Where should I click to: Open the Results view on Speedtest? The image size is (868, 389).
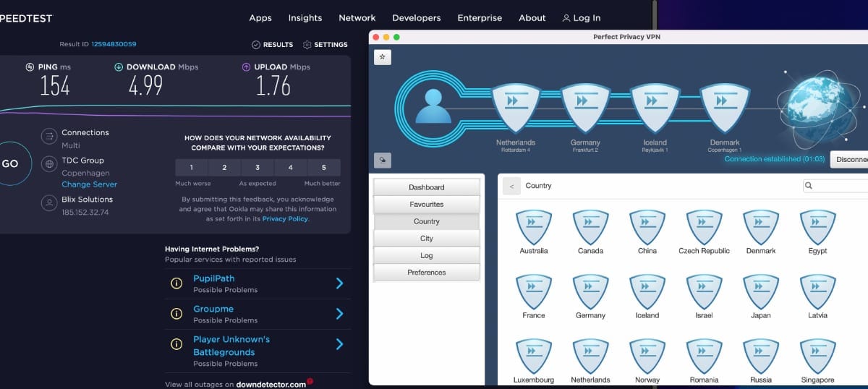272,45
